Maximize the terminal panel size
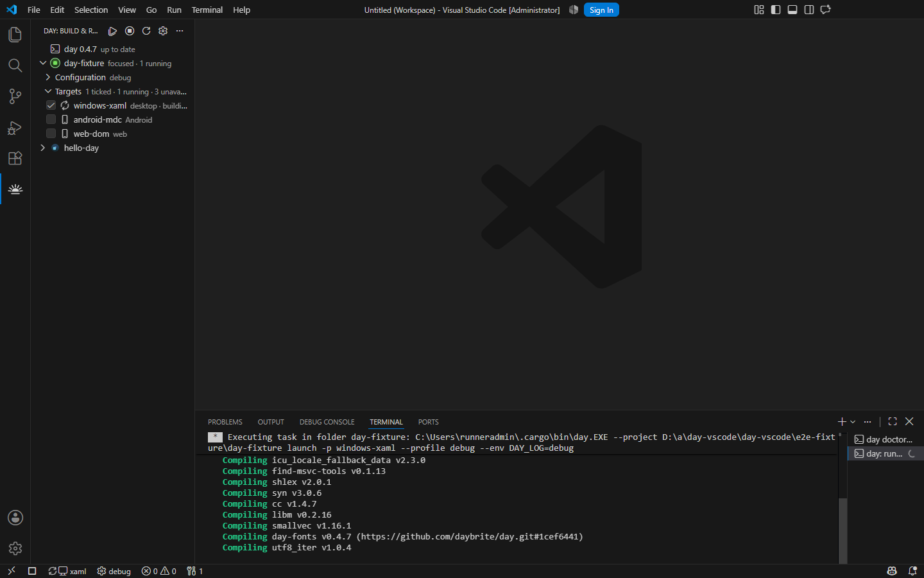924x578 pixels. [x=893, y=421]
